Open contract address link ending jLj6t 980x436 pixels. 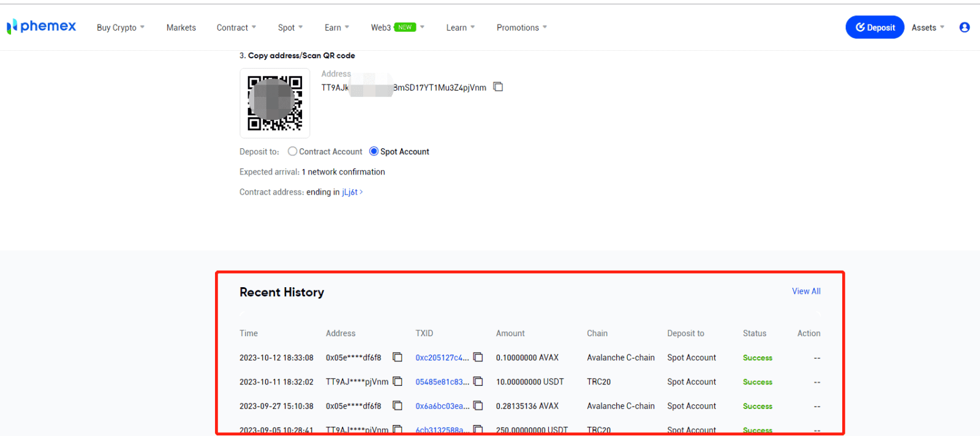352,192
